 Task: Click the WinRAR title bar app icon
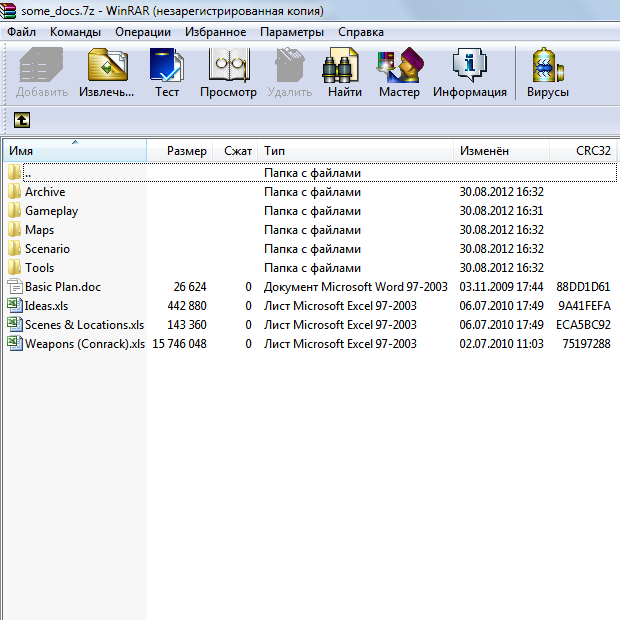coord(8,10)
